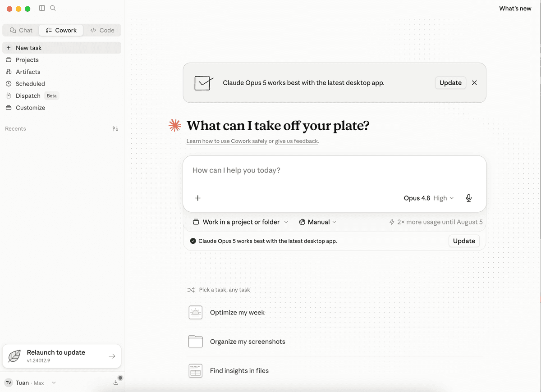Open the give us feedback link
This screenshot has width=541, height=392.
[297, 141]
